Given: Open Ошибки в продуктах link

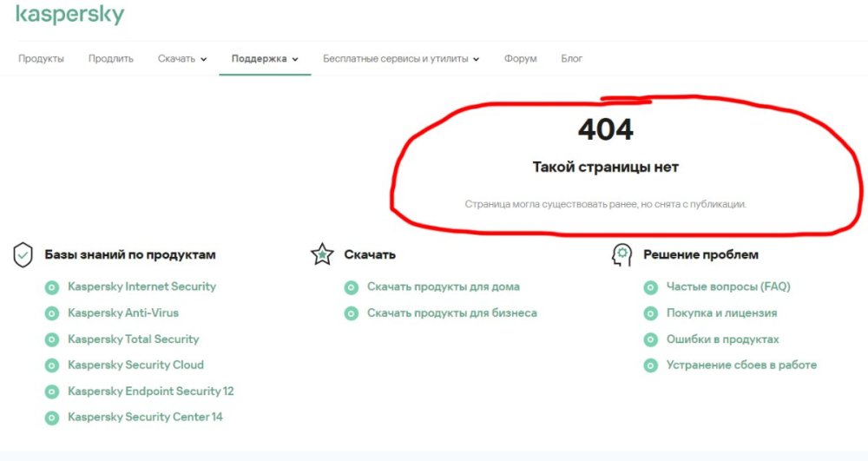Looking at the screenshot, I should [722, 339].
